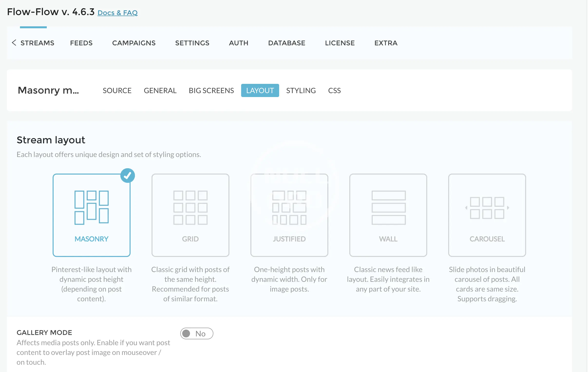588x372 pixels.
Task: Click the 'One-height posts' description text
Action: pos(289,279)
